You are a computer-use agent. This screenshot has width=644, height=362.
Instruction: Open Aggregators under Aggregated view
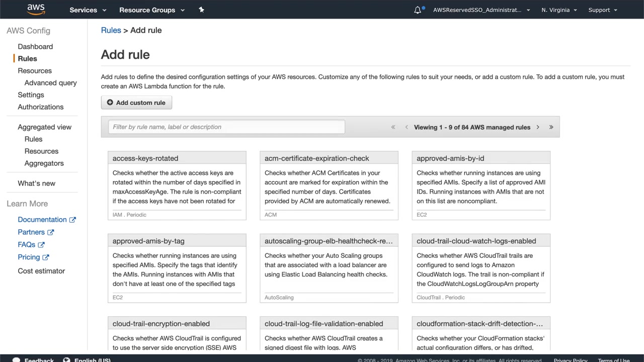click(x=44, y=163)
